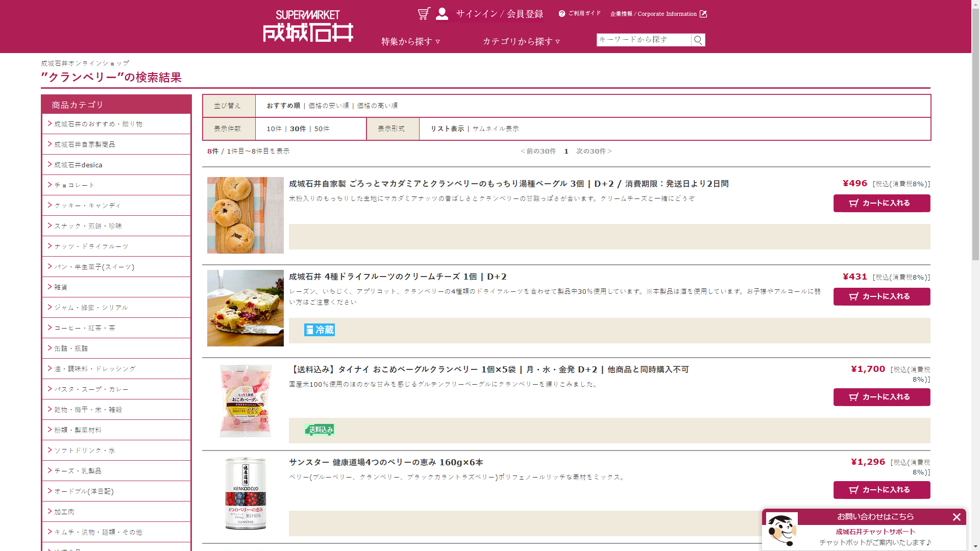Click the magnifying glass search icon
Screen dimensions: 980x551
tap(698, 40)
